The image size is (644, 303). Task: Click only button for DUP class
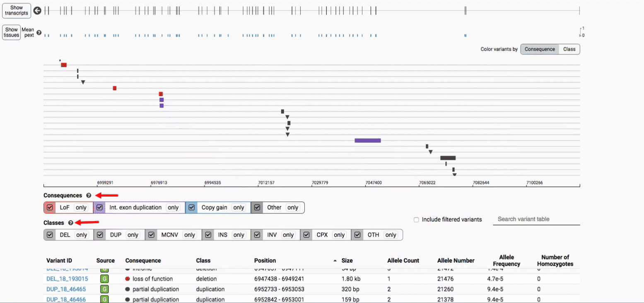click(x=133, y=235)
